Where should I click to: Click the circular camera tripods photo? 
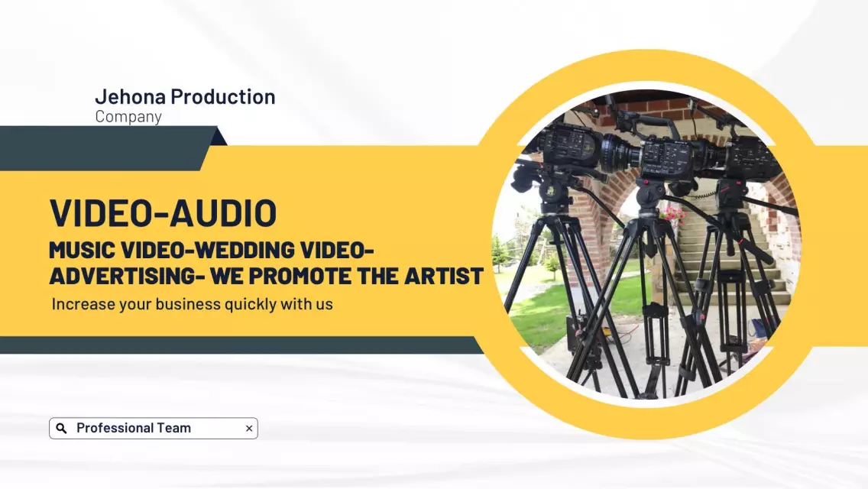tap(646, 244)
